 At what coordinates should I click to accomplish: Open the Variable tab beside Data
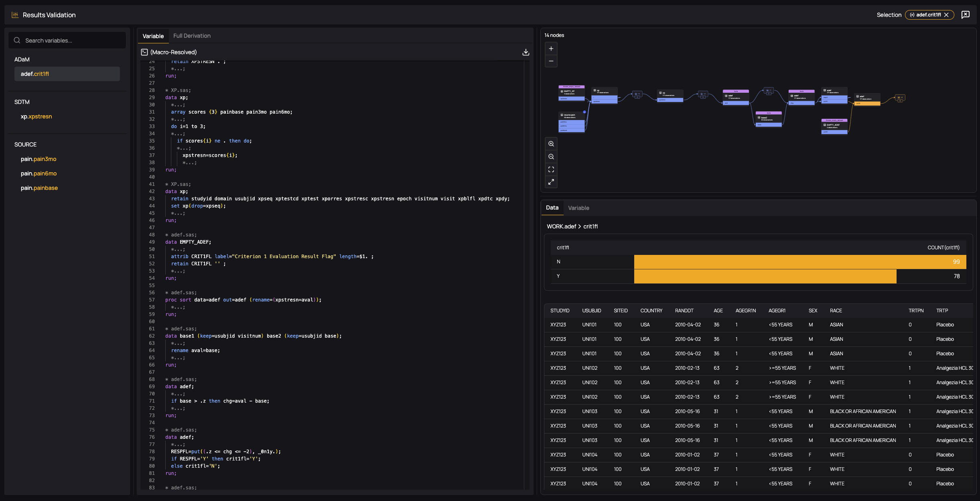pos(578,208)
